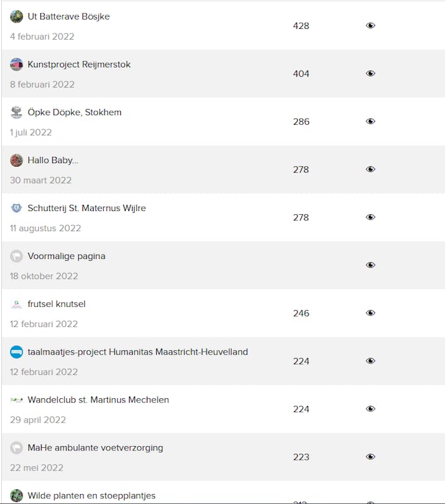Click the Wandelclub st. Martinus Mechelen logo icon
This screenshot has width=445, height=504.
(16, 399)
